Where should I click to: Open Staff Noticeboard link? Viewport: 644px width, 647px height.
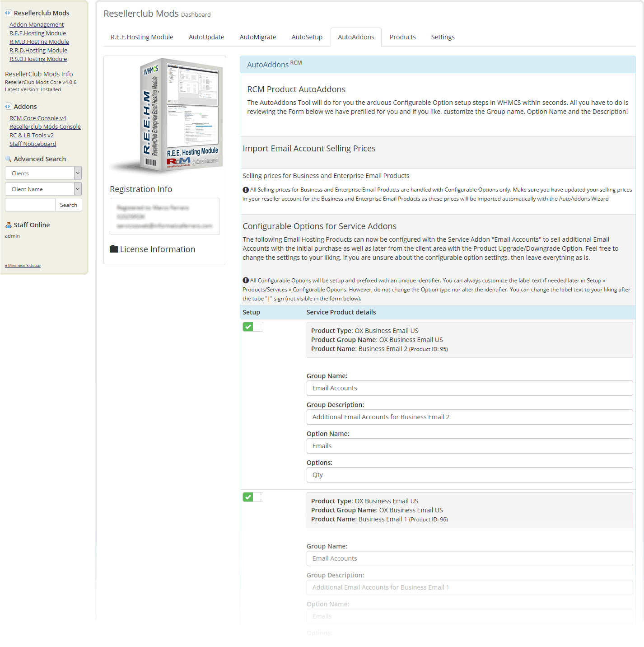33,144
